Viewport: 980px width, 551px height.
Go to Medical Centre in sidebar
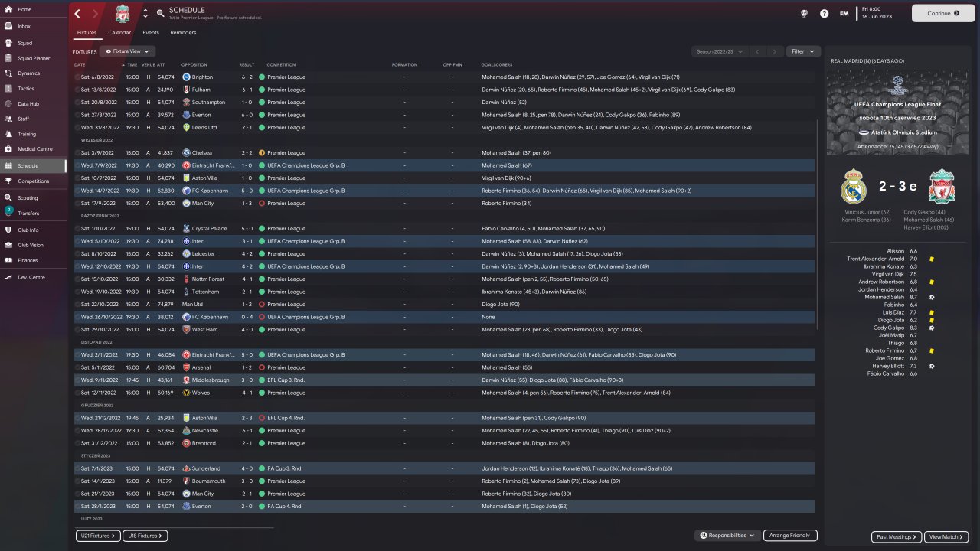34,149
